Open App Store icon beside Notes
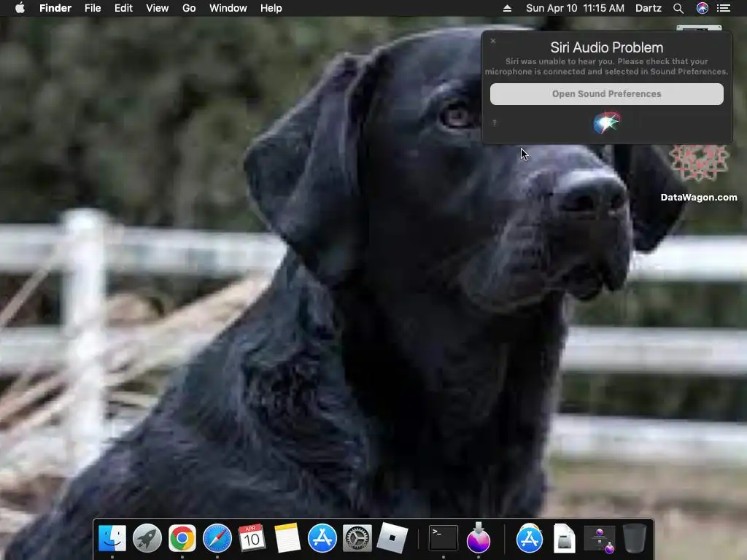747x560 pixels. (x=322, y=538)
